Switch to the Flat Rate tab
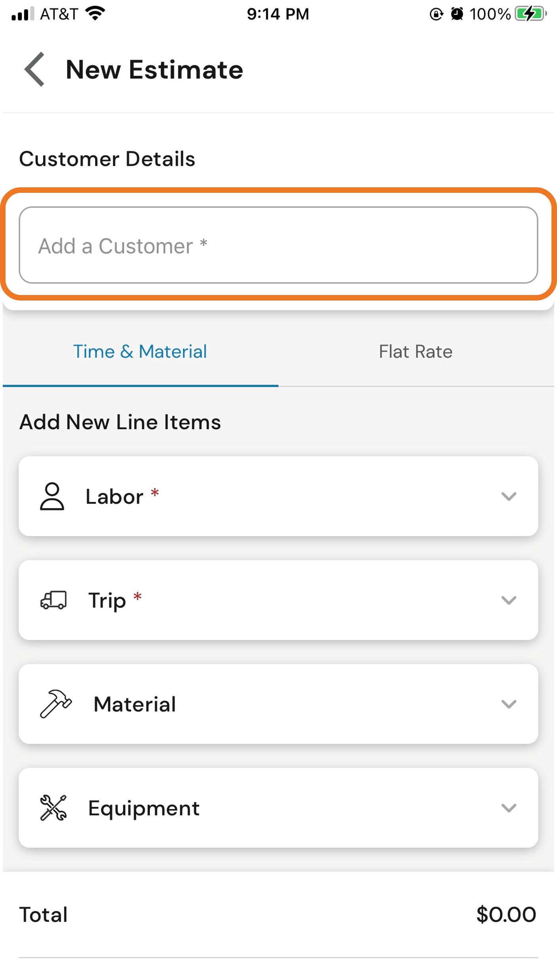 [416, 352]
